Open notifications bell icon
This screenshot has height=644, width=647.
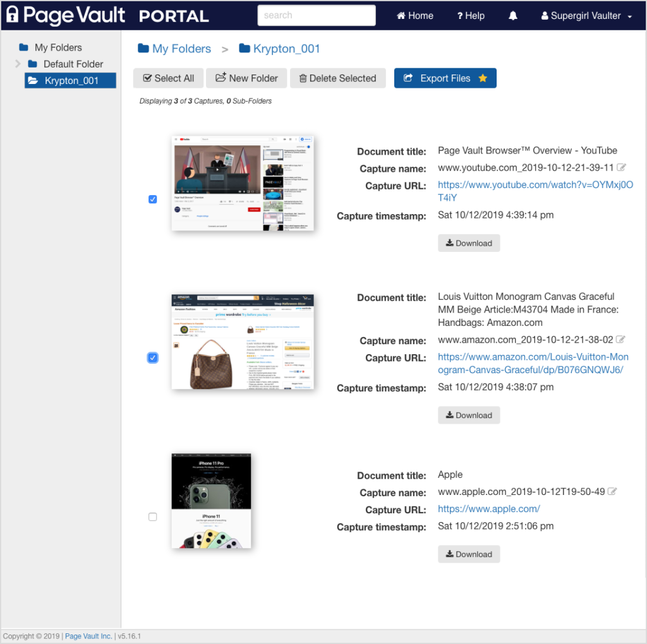512,16
